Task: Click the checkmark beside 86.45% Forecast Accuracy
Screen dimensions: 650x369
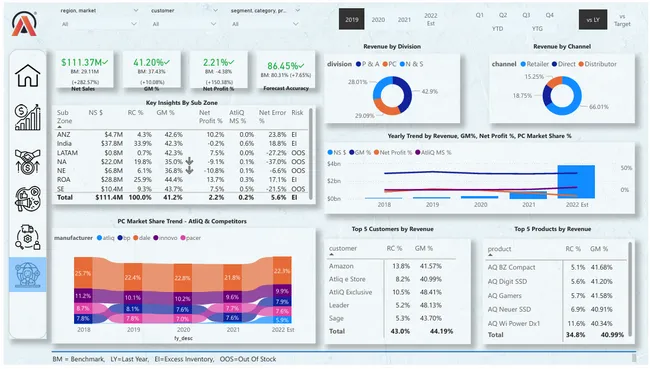Action: [x=301, y=66]
